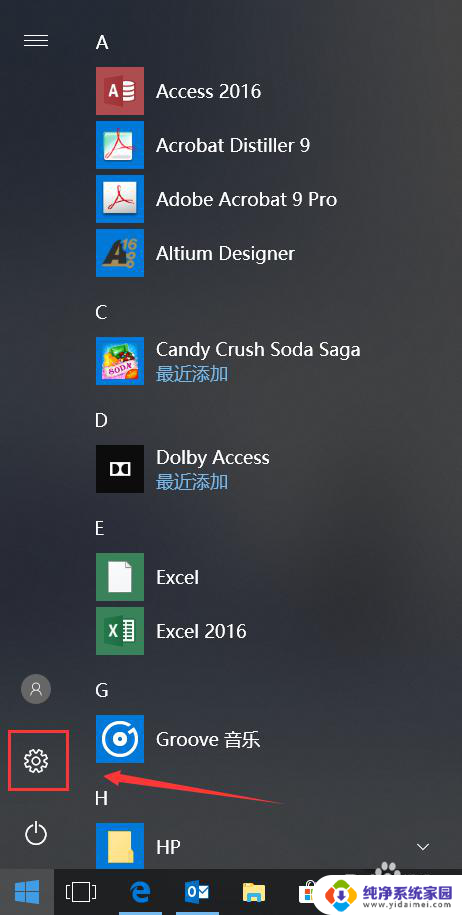462x915 pixels.
Task: Open Acrobat Distiller 9 icon
Action: click(x=120, y=145)
